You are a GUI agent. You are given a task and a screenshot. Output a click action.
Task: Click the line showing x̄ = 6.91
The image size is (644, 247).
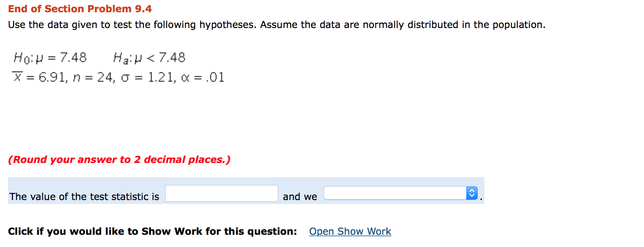click(x=40, y=77)
